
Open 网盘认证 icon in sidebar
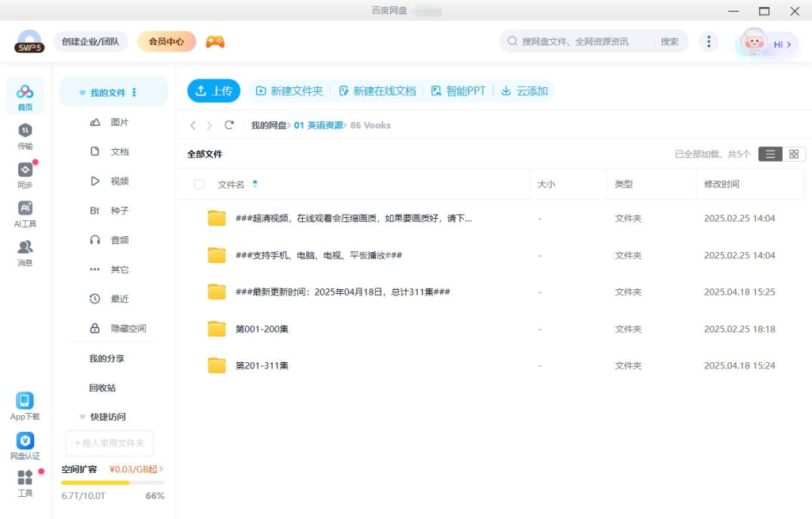tap(25, 441)
